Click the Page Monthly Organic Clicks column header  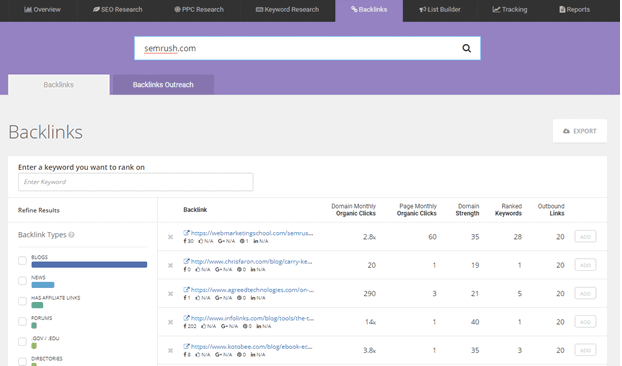point(417,210)
